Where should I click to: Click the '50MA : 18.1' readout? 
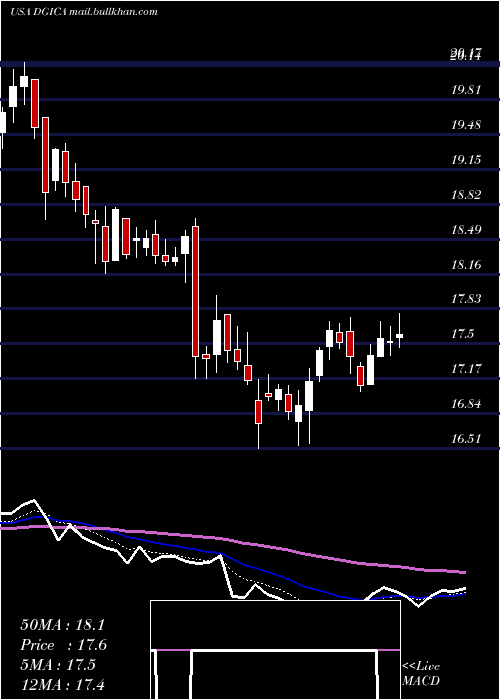[62, 625]
